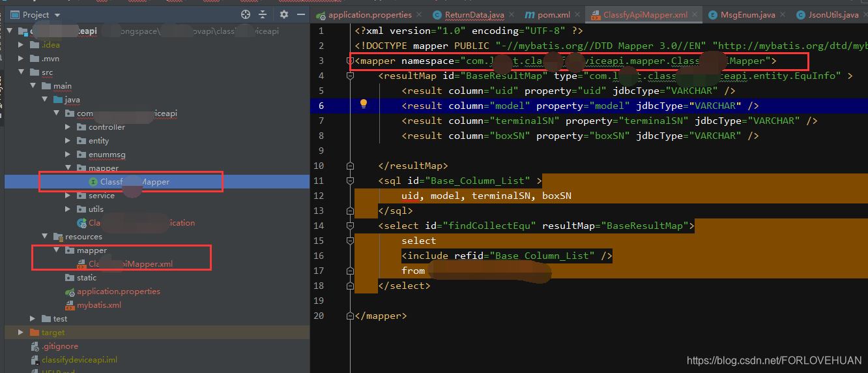Close the ClassfyApiMapper.xml tab
The width and height of the screenshot is (868, 373).
pyautogui.click(x=696, y=15)
